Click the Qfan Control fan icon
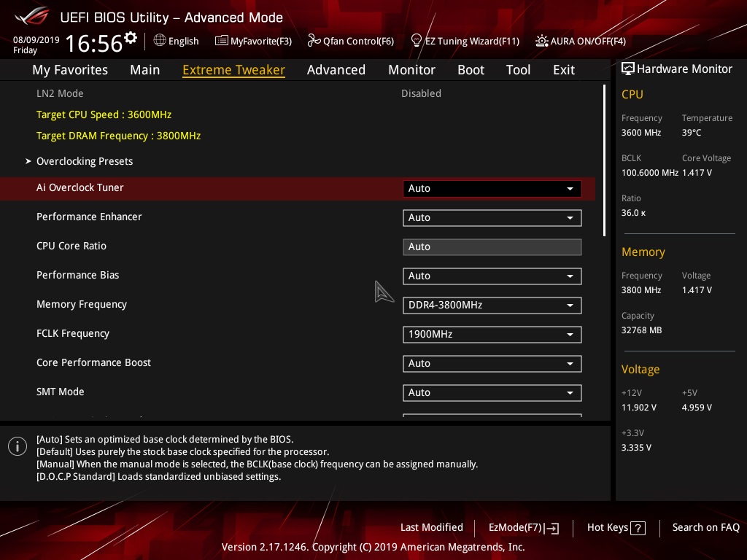The width and height of the screenshot is (747, 560). 314,41
